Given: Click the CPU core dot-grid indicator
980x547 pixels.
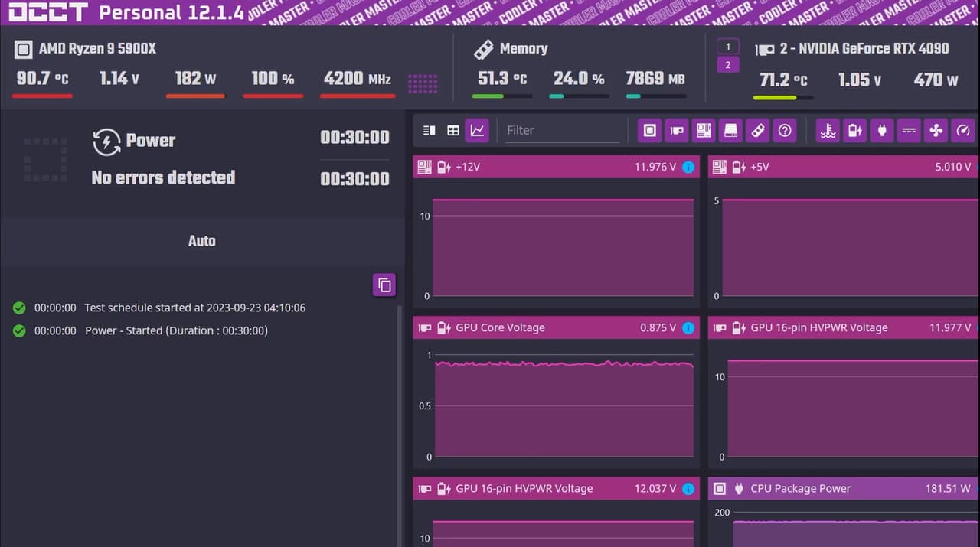Looking at the screenshot, I should click(x=423, y=83).
